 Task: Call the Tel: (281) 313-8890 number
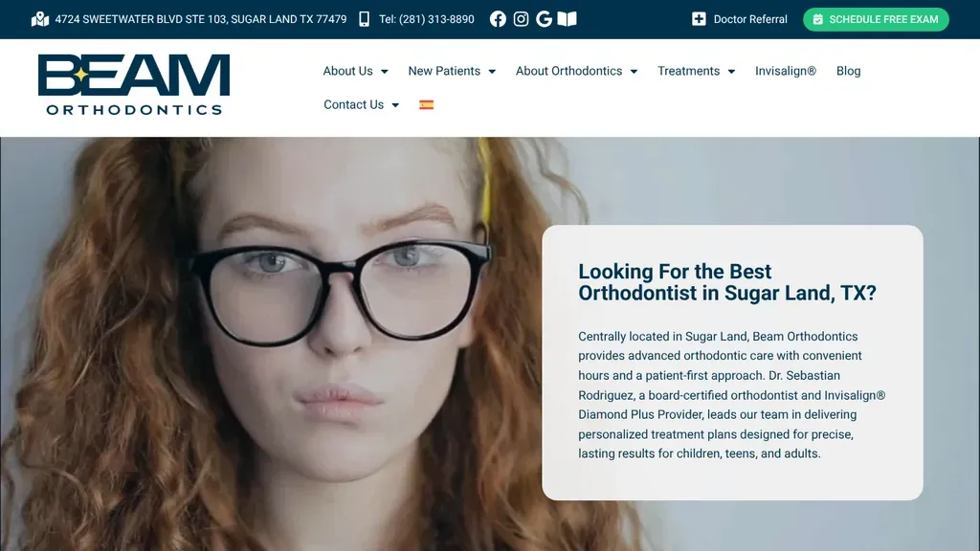(426, 19)
